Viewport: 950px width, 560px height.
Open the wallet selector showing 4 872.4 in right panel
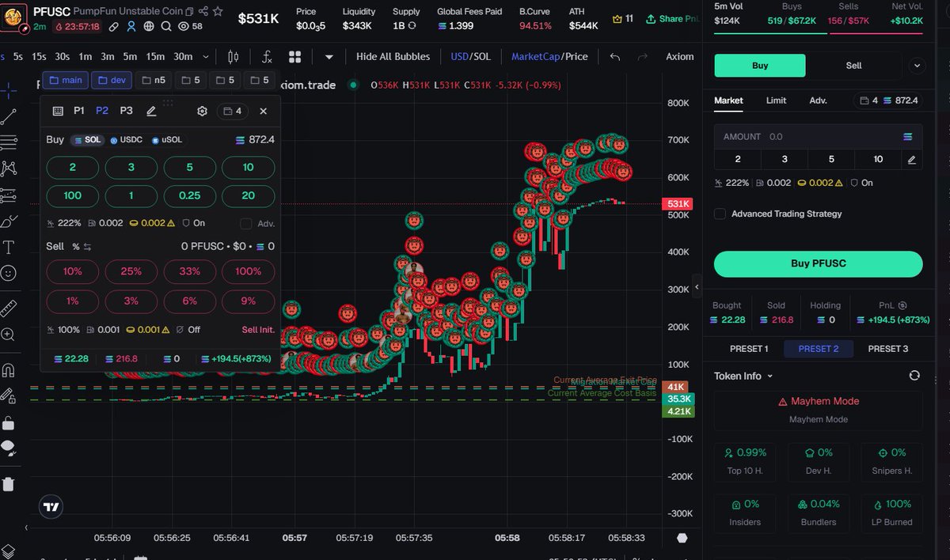coord(888,100)
